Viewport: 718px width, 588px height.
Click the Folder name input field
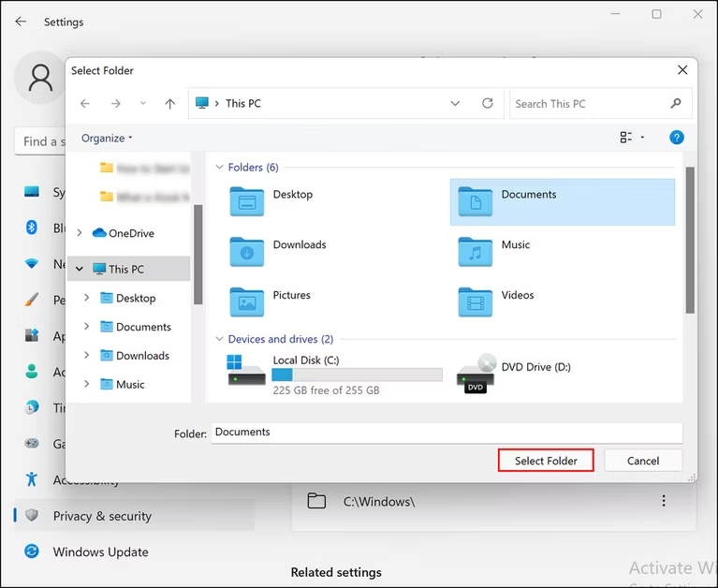pyautogui.click(x=447, y=433)
